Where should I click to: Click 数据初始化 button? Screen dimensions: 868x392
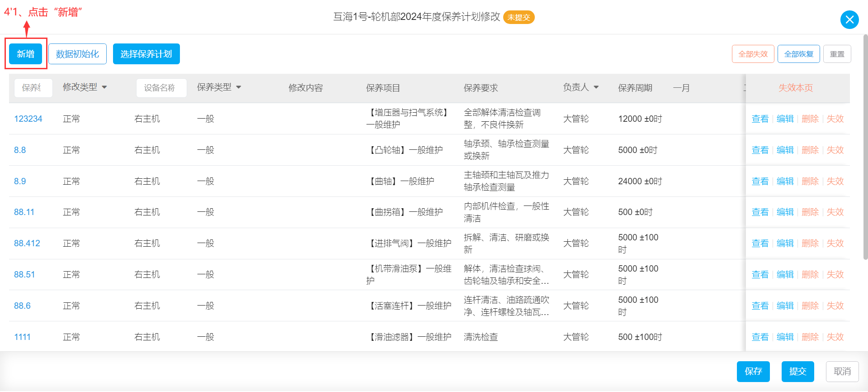click(x=77, y=54)
